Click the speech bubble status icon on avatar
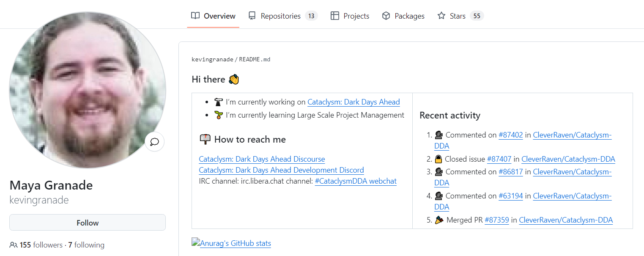This screenshot has width=644, height=256. [154, 142]
